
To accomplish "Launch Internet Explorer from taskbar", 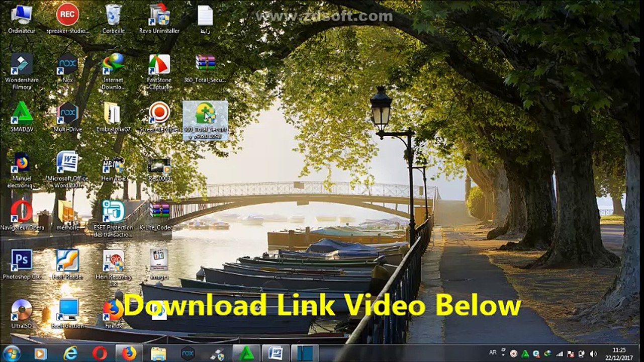I will (x=70, y=353).
